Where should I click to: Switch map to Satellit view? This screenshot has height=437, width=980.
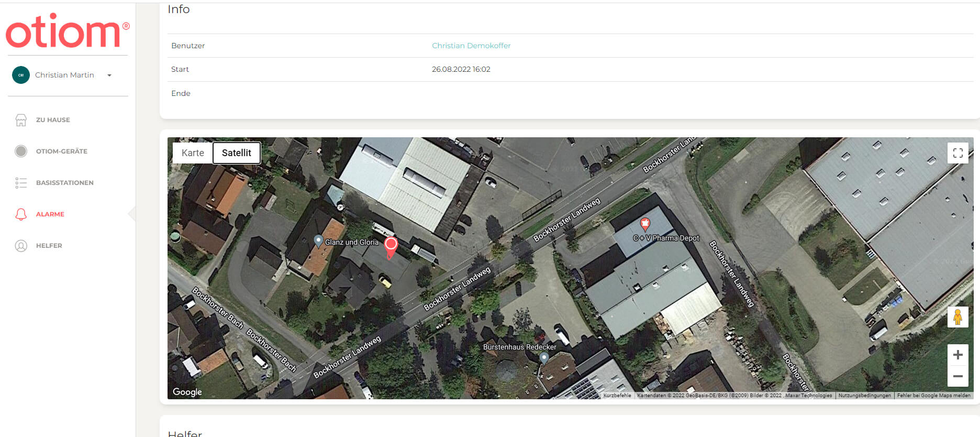coord(237,153)
